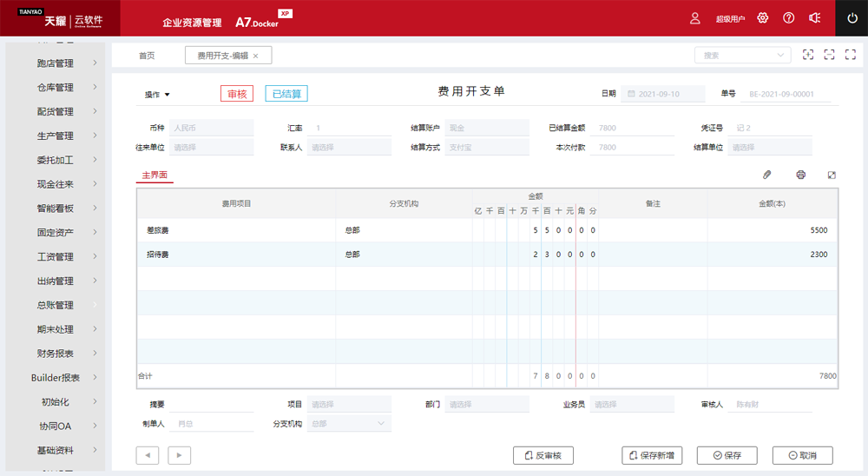
Task: Click the paperclip attachment icon
Action: coord(766,175)
